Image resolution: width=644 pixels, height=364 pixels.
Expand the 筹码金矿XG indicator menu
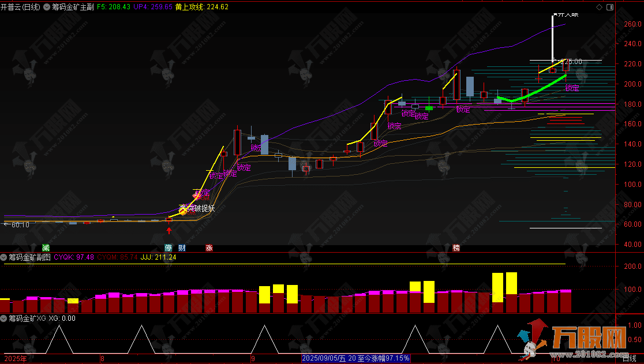(4, 318)
